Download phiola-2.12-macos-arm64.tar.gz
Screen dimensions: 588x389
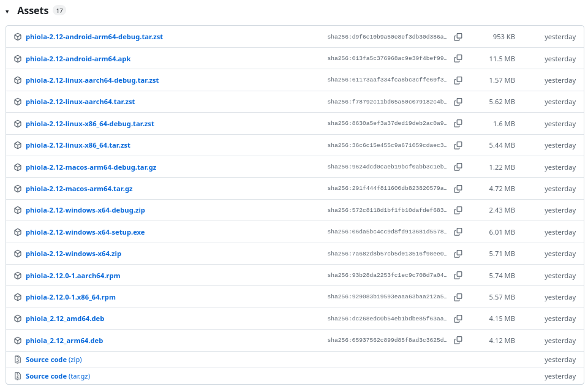click(x=79, y=189)
